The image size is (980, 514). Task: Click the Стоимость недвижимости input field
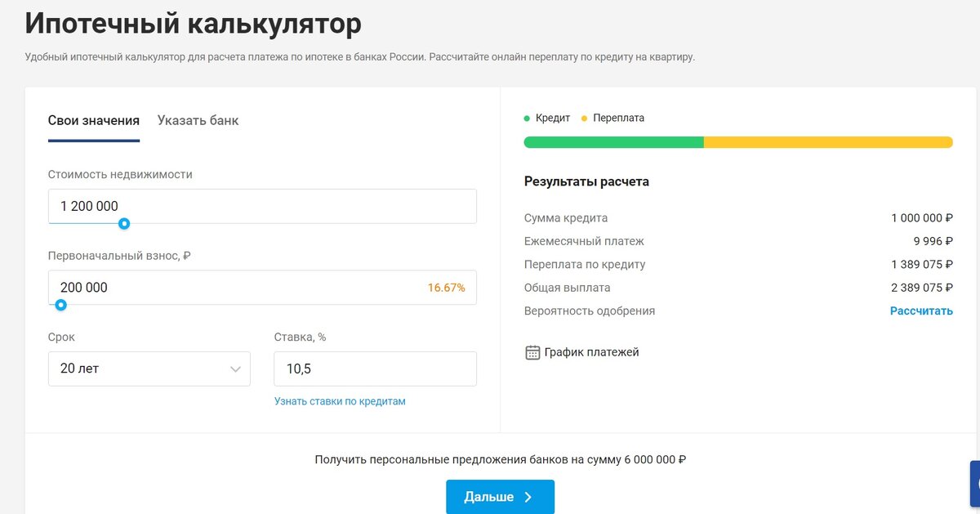coord(261,206)
